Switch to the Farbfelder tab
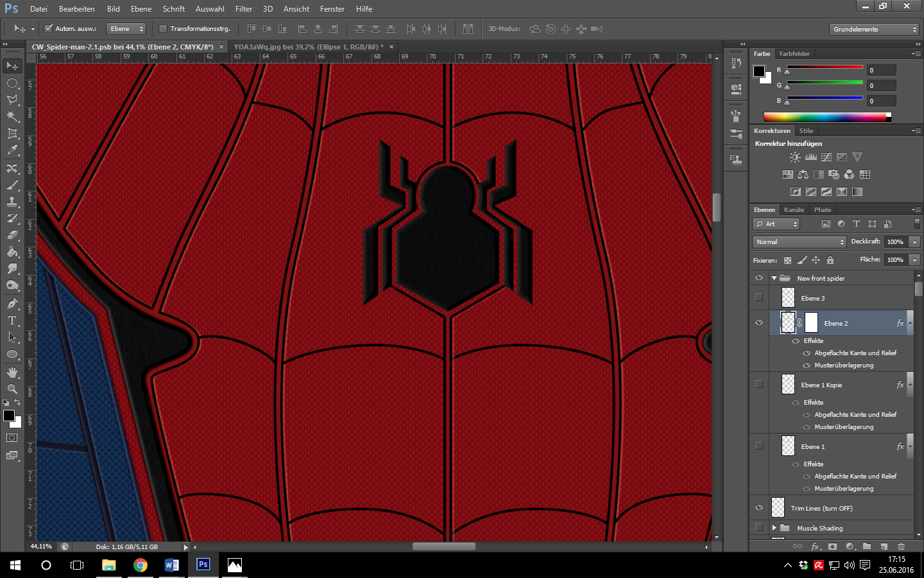This screenshot has height=578, width=924. pos(794,54)
